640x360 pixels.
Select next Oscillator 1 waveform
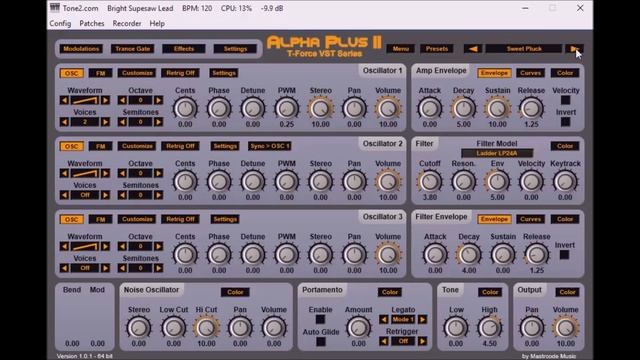point(105,100)
